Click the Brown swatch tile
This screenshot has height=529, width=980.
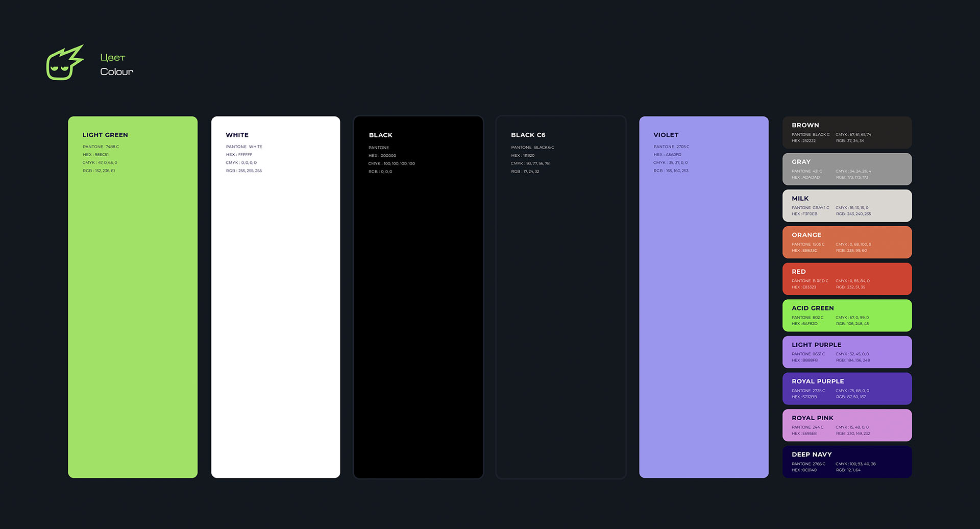pyautogui.click(x=847, y=133)
